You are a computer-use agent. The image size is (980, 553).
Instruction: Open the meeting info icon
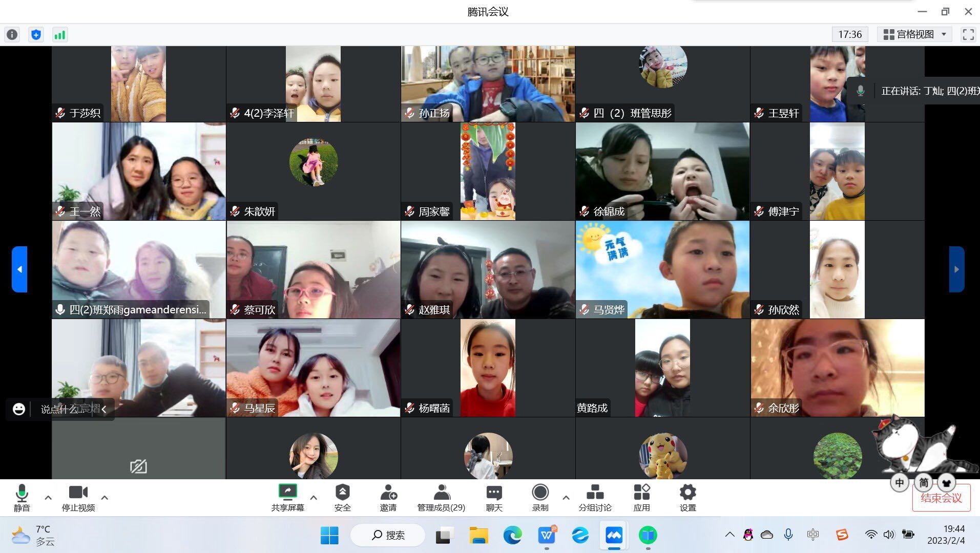(x=12, y=35)
